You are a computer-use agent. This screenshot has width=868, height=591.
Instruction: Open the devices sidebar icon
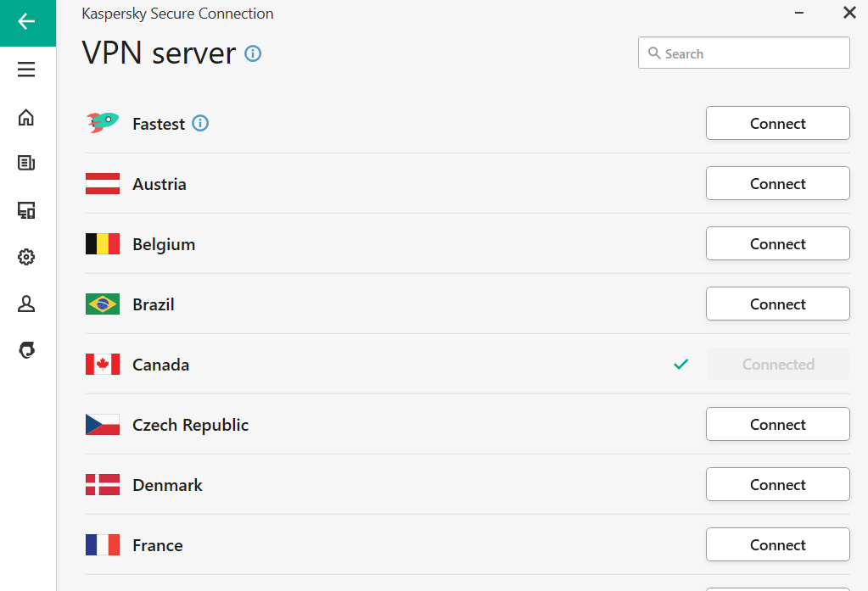coord(26,210)
